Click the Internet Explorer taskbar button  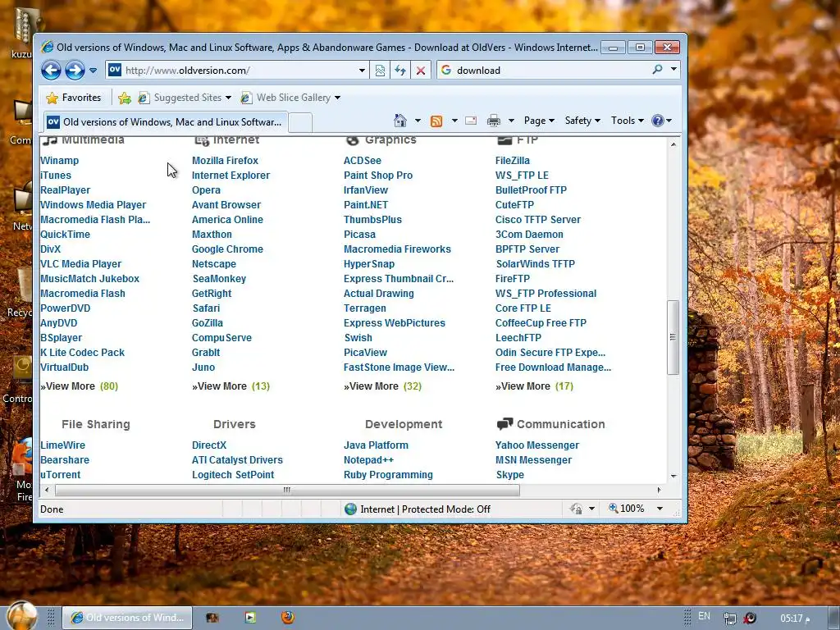click(x=127, y=618)
